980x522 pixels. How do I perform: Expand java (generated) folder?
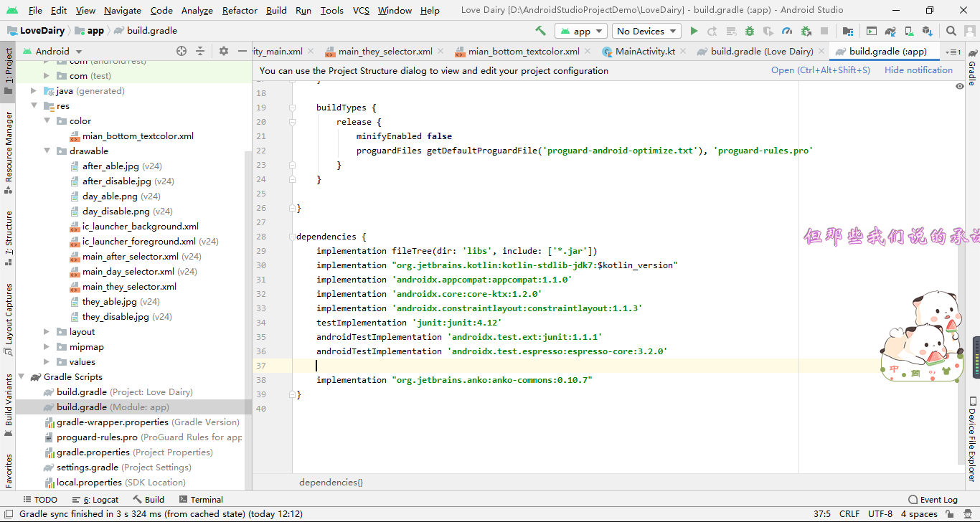[x=34, y=91]
